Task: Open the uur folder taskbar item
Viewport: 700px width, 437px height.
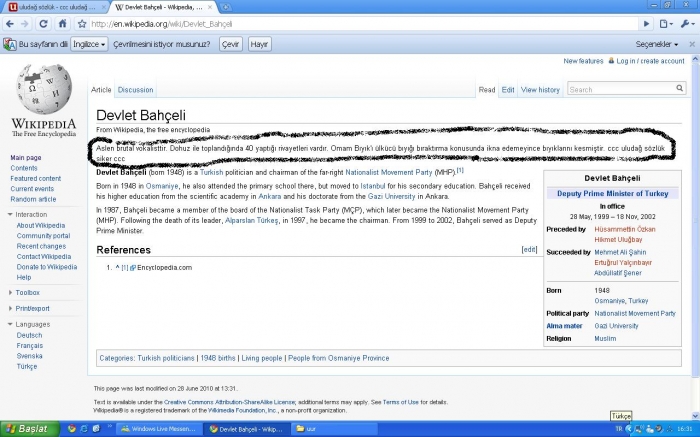Action: 332,429
